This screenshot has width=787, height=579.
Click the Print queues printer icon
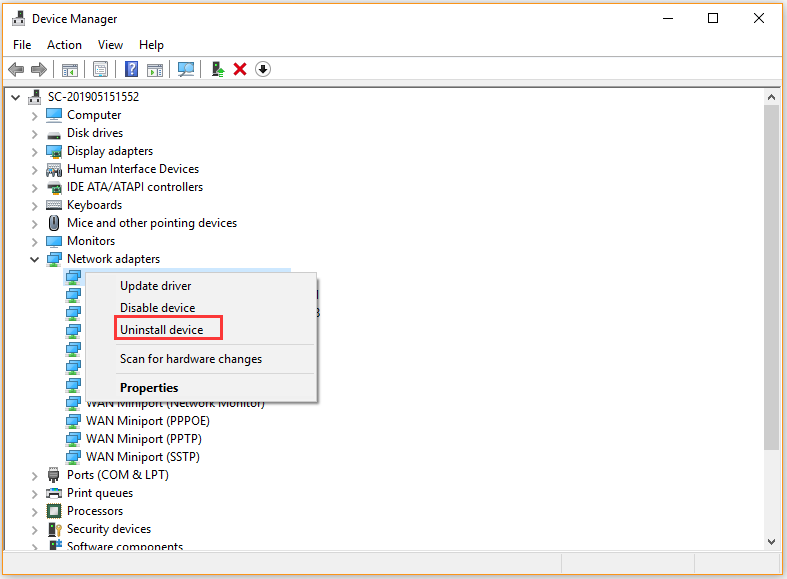click(54, 493)
